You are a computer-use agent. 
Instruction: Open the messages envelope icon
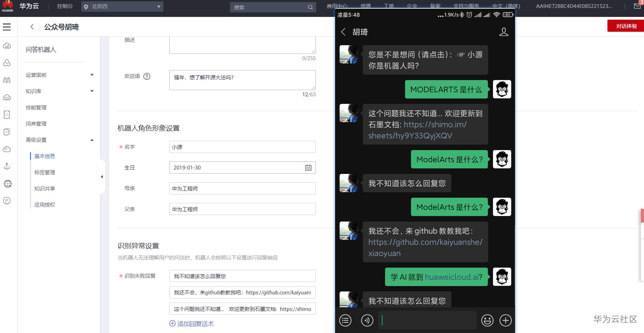[637, 6]
